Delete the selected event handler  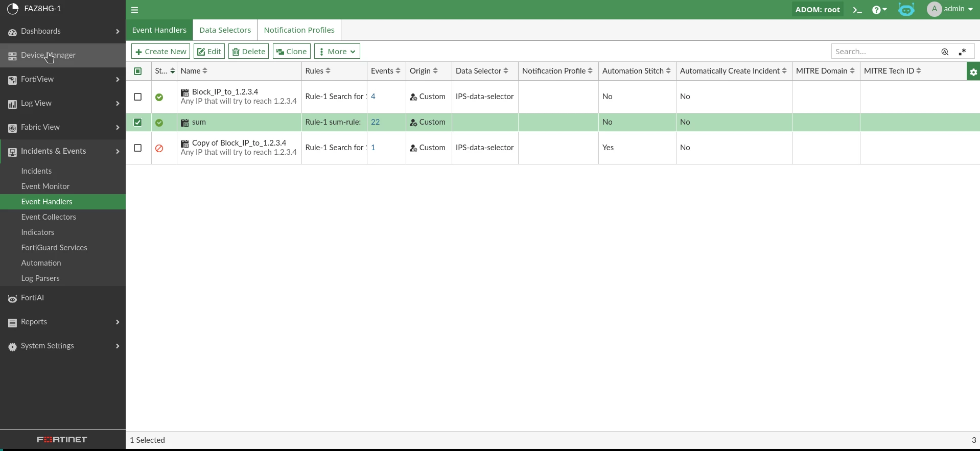pos(249,52)
